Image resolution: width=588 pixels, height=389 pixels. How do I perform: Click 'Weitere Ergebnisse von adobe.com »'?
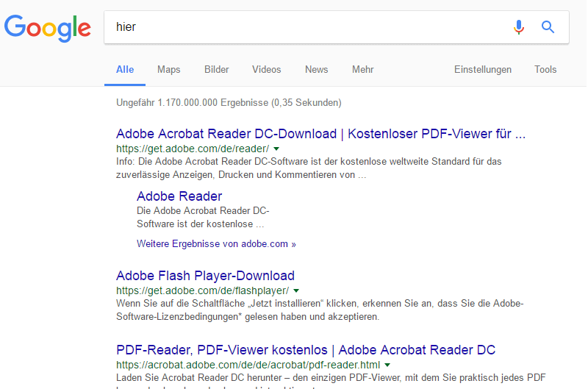216,244
